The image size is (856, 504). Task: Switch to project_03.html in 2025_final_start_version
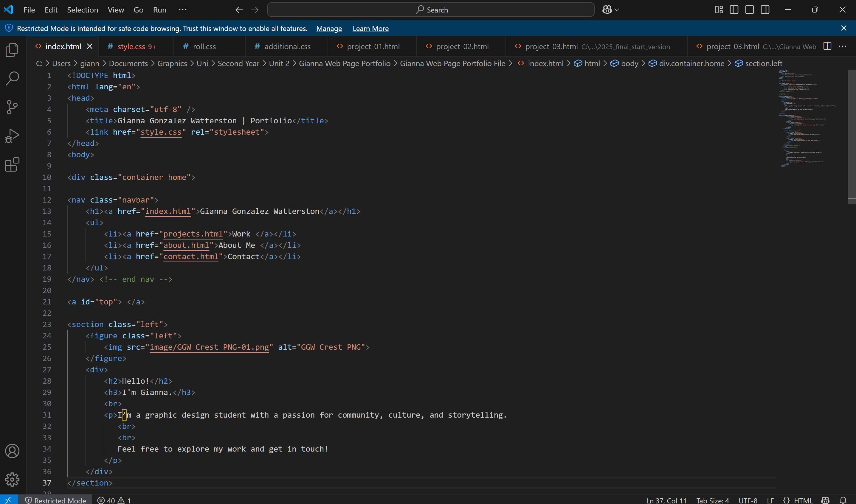click(x=596, y=46)
